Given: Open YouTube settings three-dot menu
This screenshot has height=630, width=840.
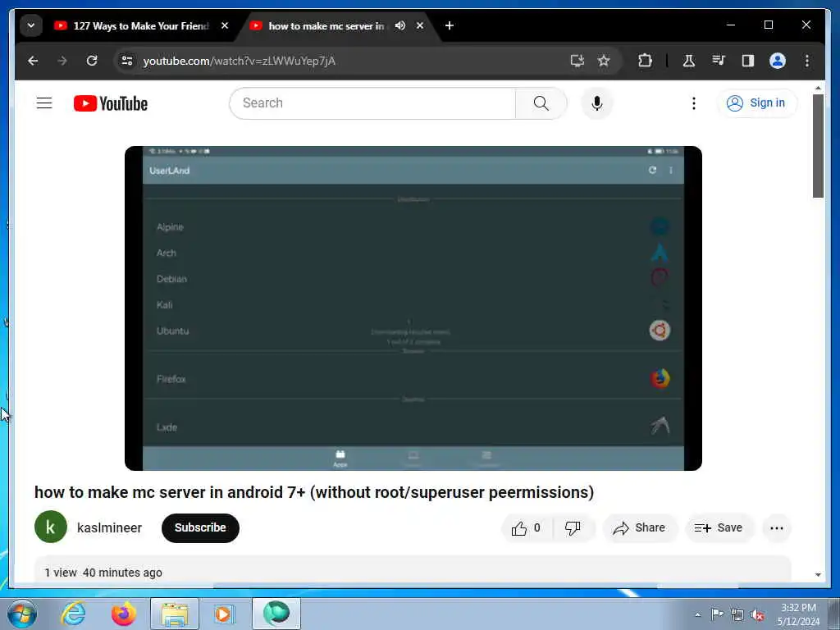Looking at the screenshot, I should pos(694,103).
